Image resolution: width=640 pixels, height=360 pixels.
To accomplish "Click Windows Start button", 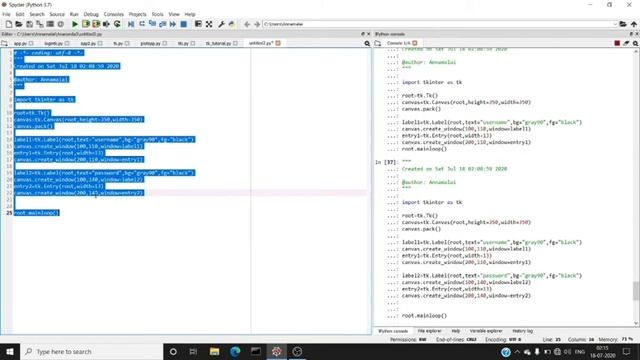I will click(10, 351).
